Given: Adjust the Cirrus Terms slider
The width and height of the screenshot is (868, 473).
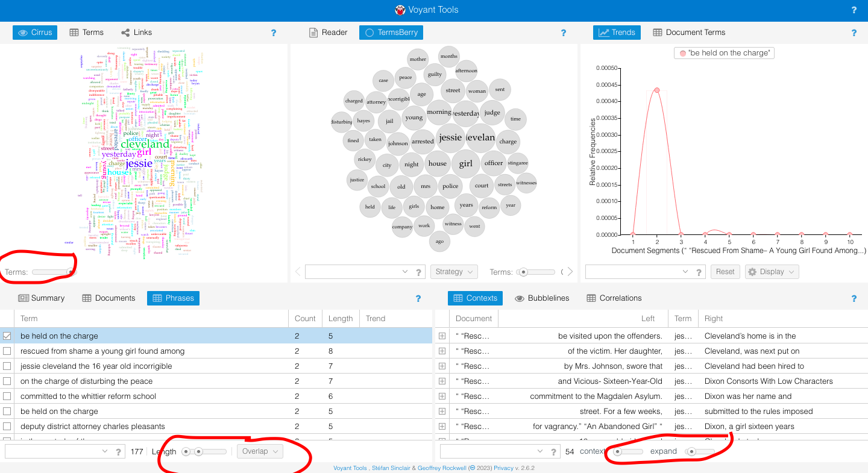Looking at the screenshot, I should pyautogui.click(x=54, y=272).
